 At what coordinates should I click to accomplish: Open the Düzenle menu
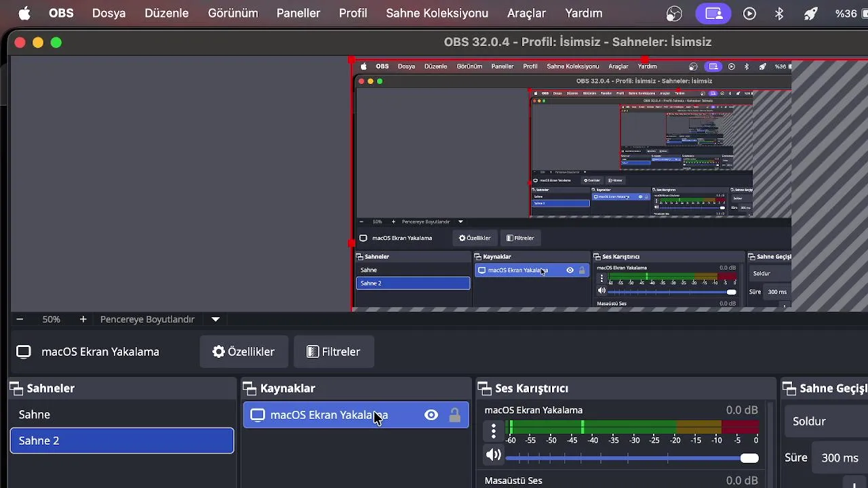click(x=166, y=13)
